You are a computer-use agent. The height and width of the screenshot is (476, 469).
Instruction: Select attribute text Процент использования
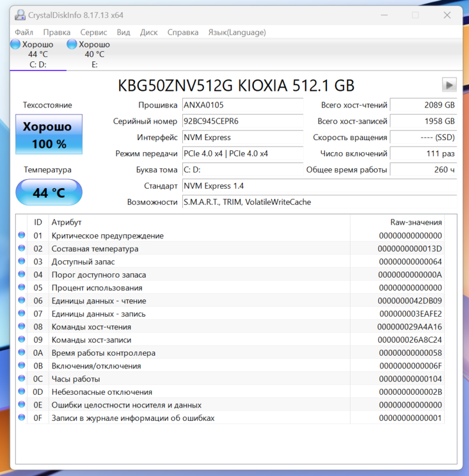pyautogui.click(x=97, y=288)
